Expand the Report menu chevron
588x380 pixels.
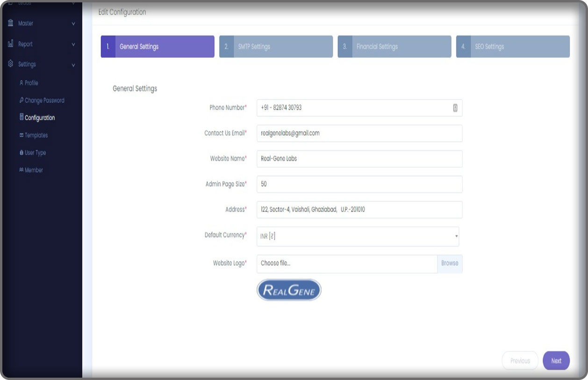coord(73,44)
